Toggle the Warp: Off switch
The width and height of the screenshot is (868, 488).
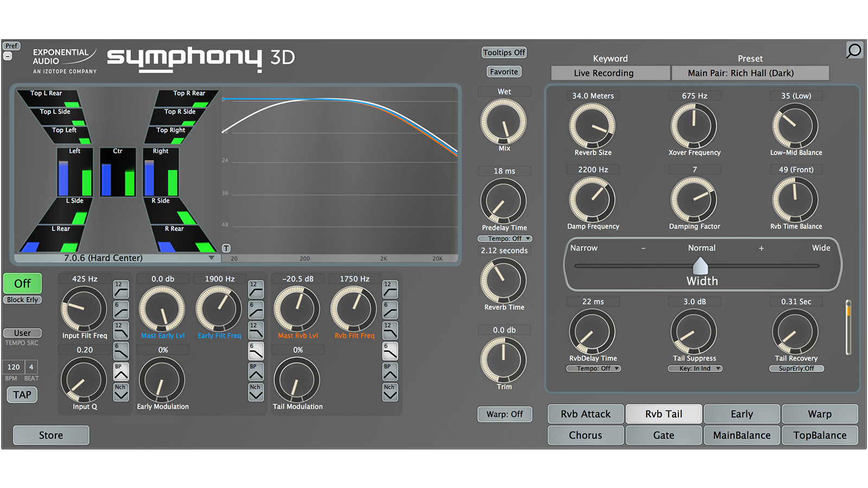[505, 414]
